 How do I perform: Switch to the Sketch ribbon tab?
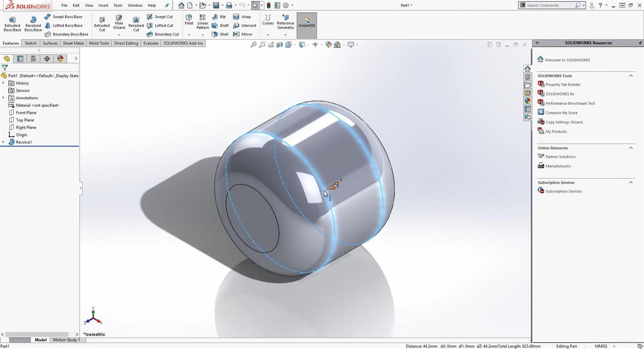(x=30, y=43)
